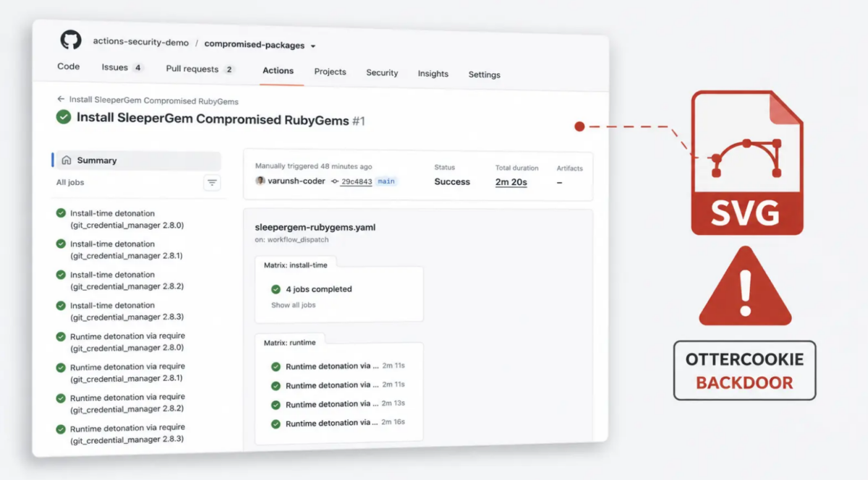Click the home icon beside Summary

pos(67,160)
